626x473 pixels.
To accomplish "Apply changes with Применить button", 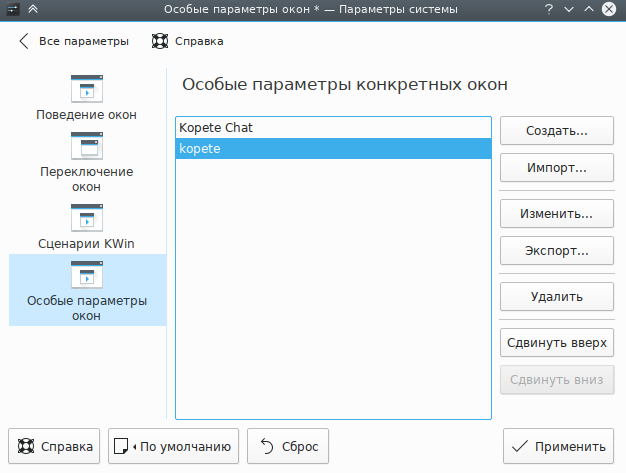I will click(x=558, y=447).
